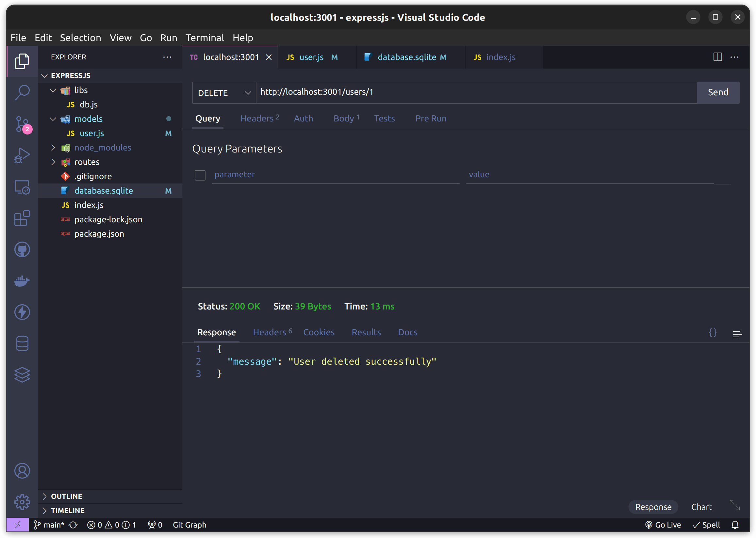Select the Docker icon in sidebar
This screenshot has height=538, width=756.
pos(22,281)
